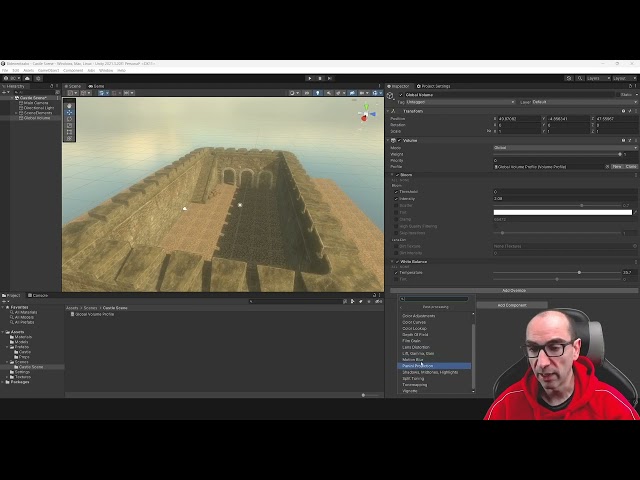Click the Pause button in the toolbar
Screen dimensions: 640x480
coord(320,78)
